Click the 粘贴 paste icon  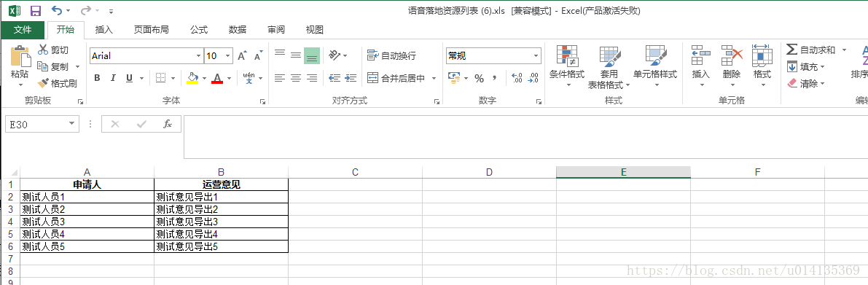(x=20, y=55)
